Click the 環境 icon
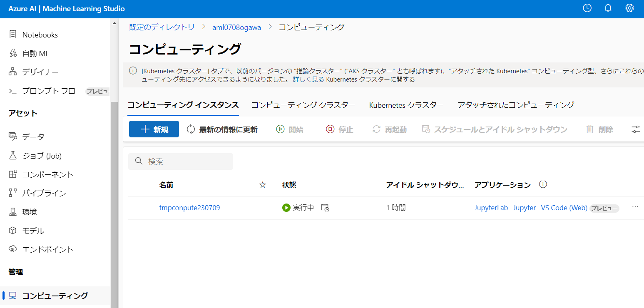The height and width of the screenshot is (308, 644). pos(13,211)
